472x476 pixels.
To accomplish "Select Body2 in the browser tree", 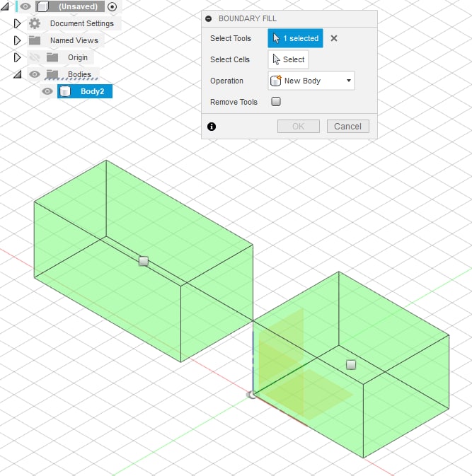I will point(92,91).
